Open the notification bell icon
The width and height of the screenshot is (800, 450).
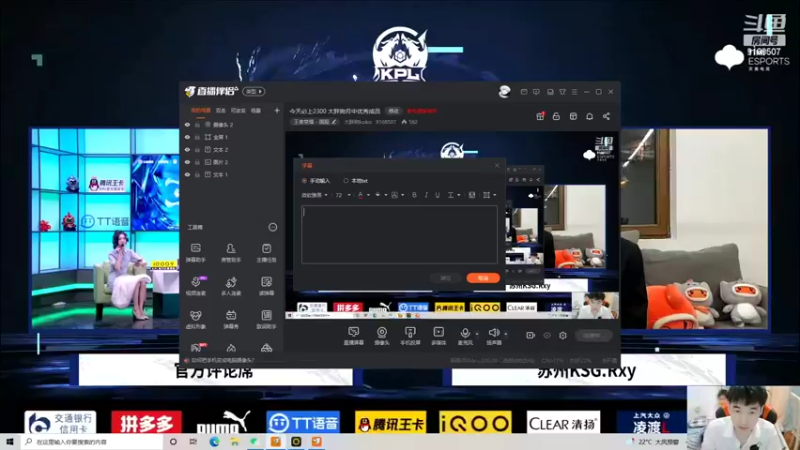click(x=589, y=116)
